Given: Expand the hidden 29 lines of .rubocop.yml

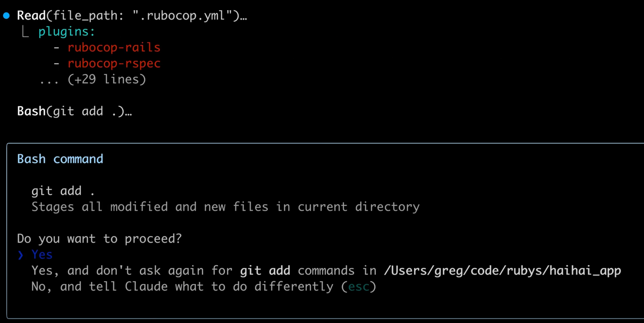Looking at the screenshot, I should 93,79.
